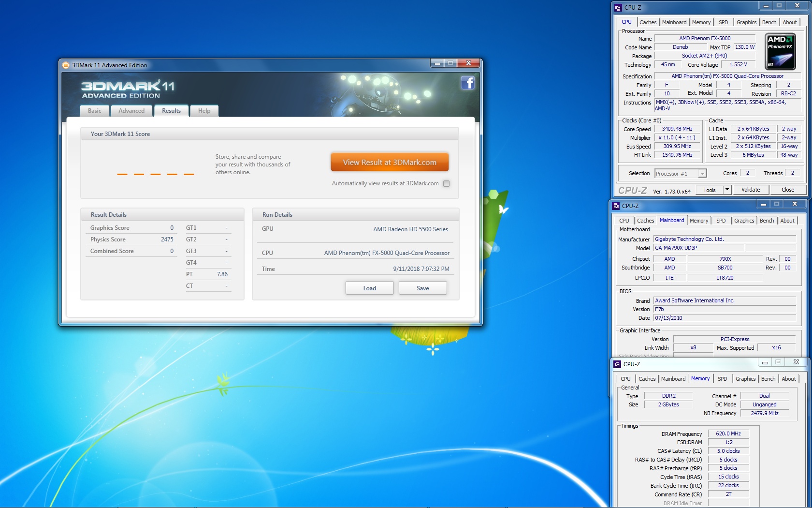
Task: Click the memory Type DDR2 value
Action: click(669, 396)
